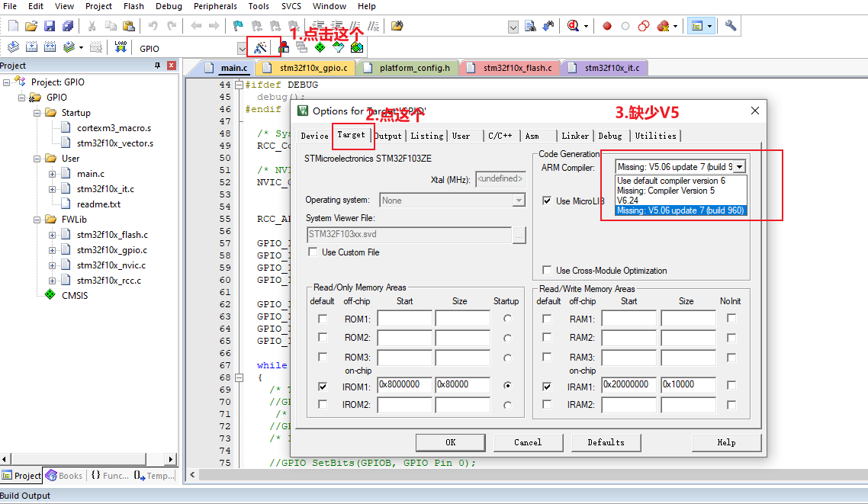Check the RAM1 default checkbox
The height and width of the screenshot is (504, 868).
click(x=547, y=319)
